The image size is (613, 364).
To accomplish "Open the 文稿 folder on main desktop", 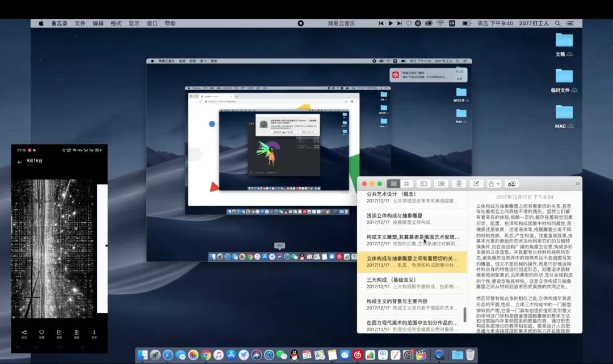I will tap(564, 40).
